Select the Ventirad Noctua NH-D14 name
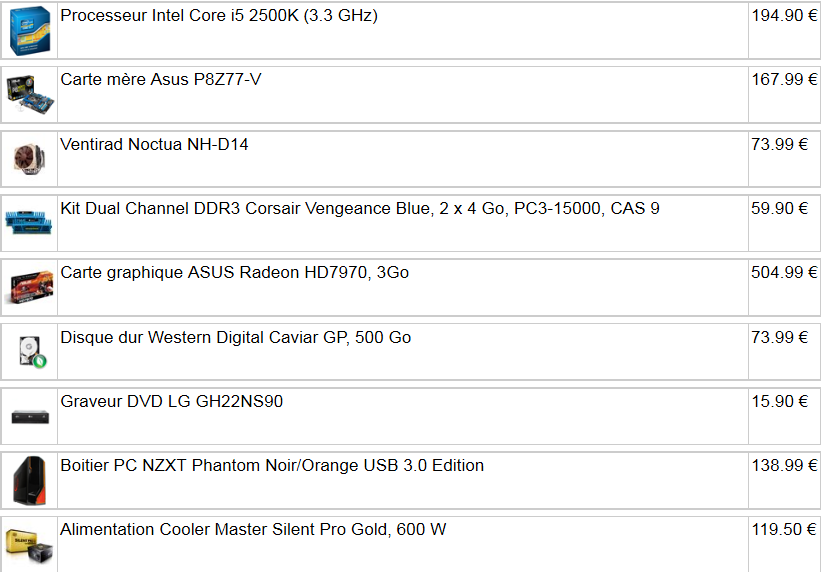The image size is (824, 574). coord(154,145)
